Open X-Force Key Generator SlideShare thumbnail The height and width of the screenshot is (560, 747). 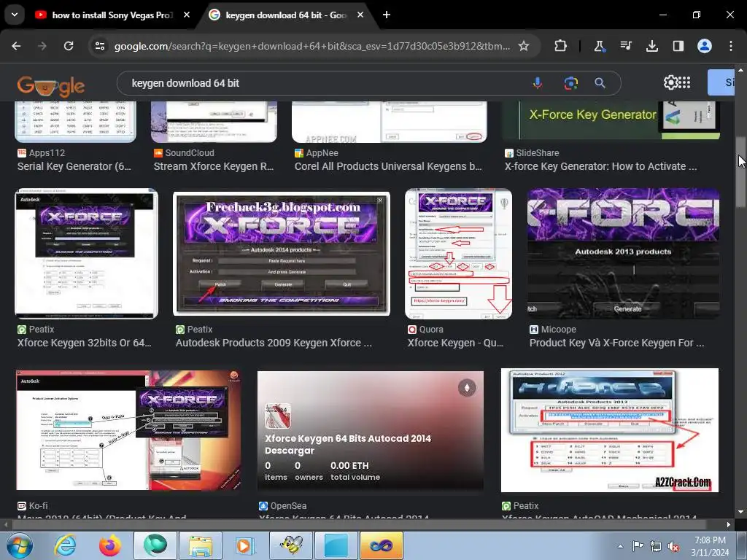tap(611, 121)
